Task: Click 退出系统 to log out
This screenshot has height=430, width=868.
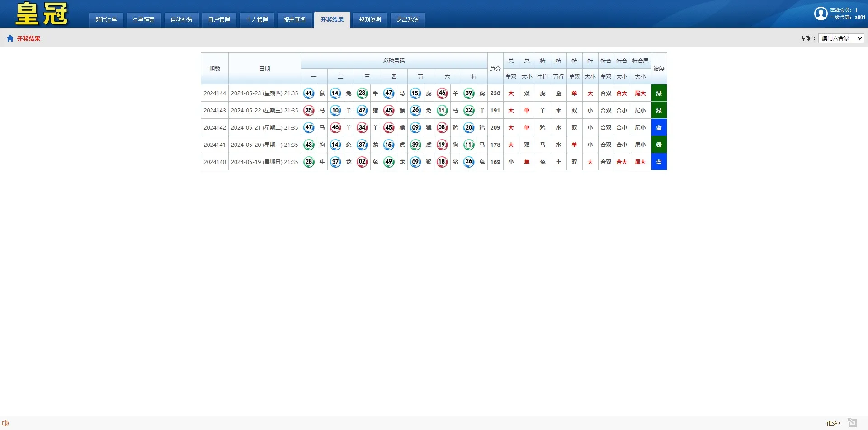Action: 407,20
